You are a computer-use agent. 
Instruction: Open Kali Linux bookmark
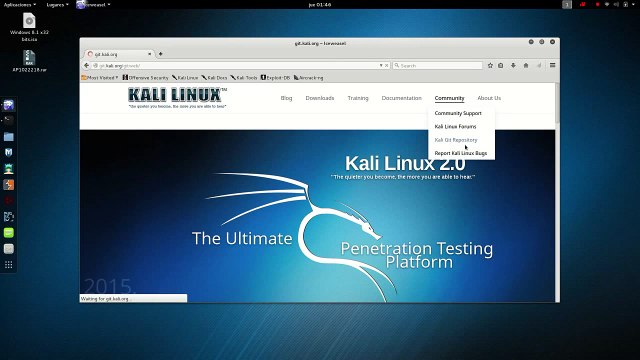[x=185, y=78]
